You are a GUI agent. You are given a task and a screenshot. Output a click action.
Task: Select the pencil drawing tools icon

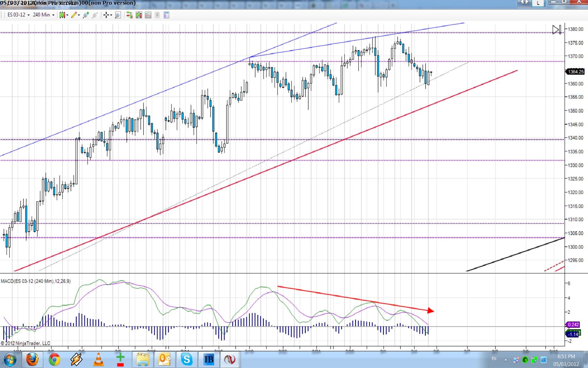point(74,15)
